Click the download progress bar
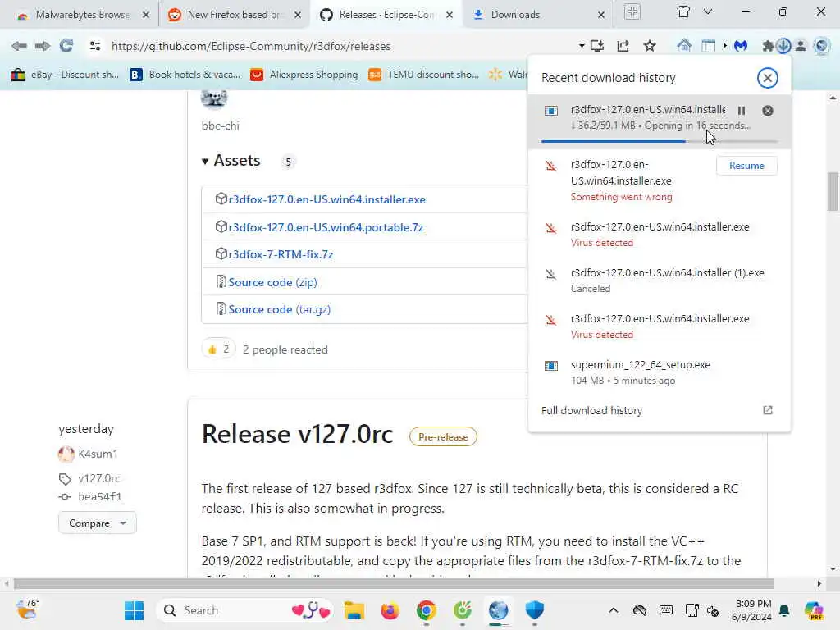Image resolution: width=840 pixels, height=630 pixels. point(659,141)
